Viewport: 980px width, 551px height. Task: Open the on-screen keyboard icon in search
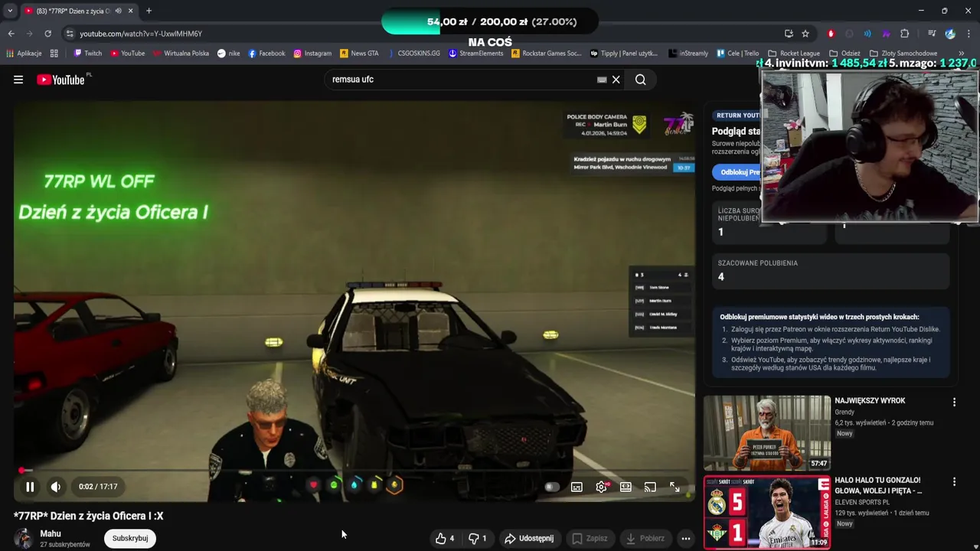[x=602, y=80]
